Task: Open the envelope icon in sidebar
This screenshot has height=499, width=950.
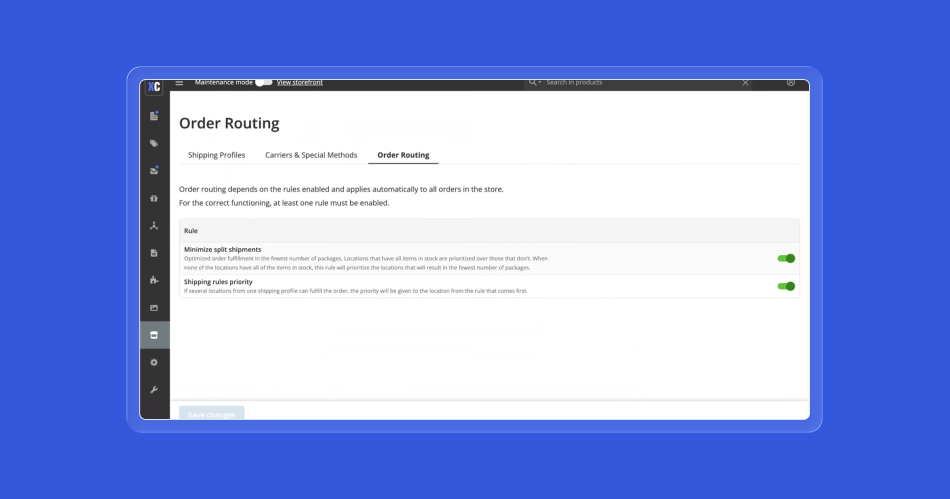Action: click(x=154, y=171)
